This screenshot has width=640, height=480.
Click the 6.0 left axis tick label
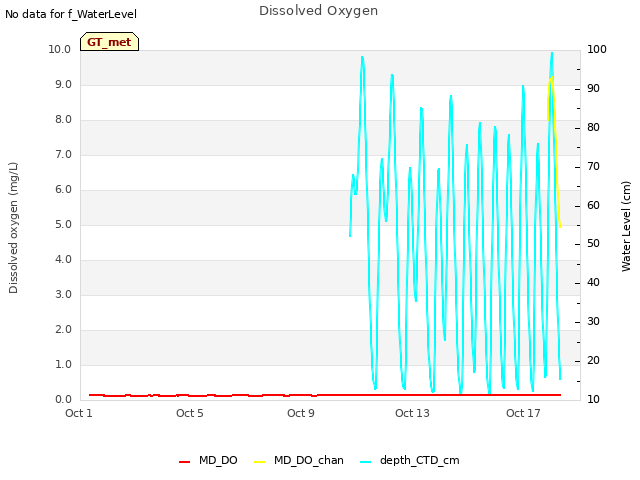click(x=63, y=189)
